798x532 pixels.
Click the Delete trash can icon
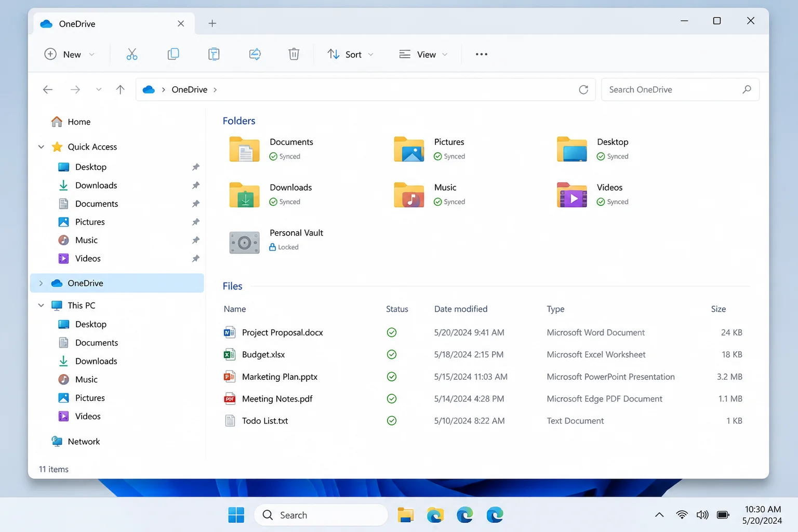[x=294, y=54]
